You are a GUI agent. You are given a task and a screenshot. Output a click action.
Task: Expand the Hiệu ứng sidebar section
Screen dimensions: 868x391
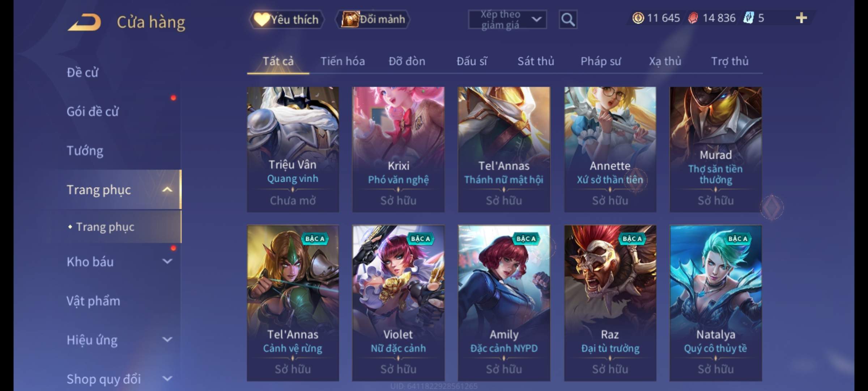[x=167, y=340]
